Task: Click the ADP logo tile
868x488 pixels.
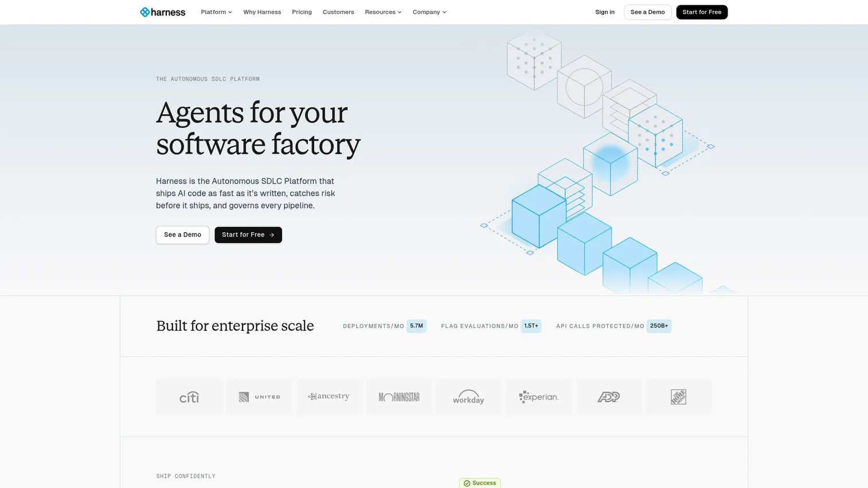Action: pos(609,397)
